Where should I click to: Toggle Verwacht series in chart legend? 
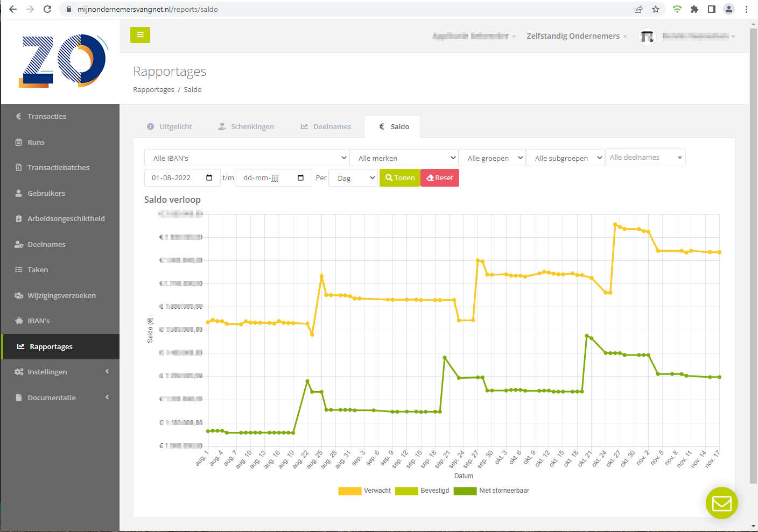(x=364, y=491)
